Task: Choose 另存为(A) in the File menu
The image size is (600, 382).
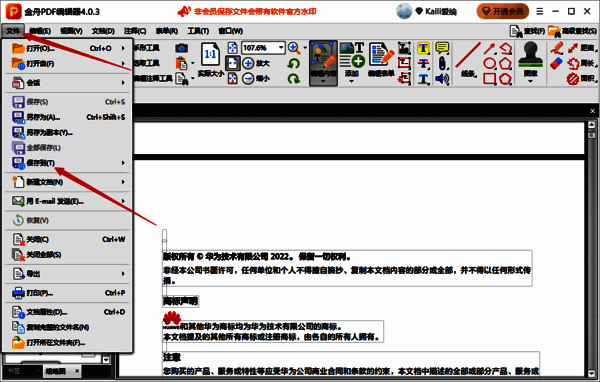Action: 68,117
